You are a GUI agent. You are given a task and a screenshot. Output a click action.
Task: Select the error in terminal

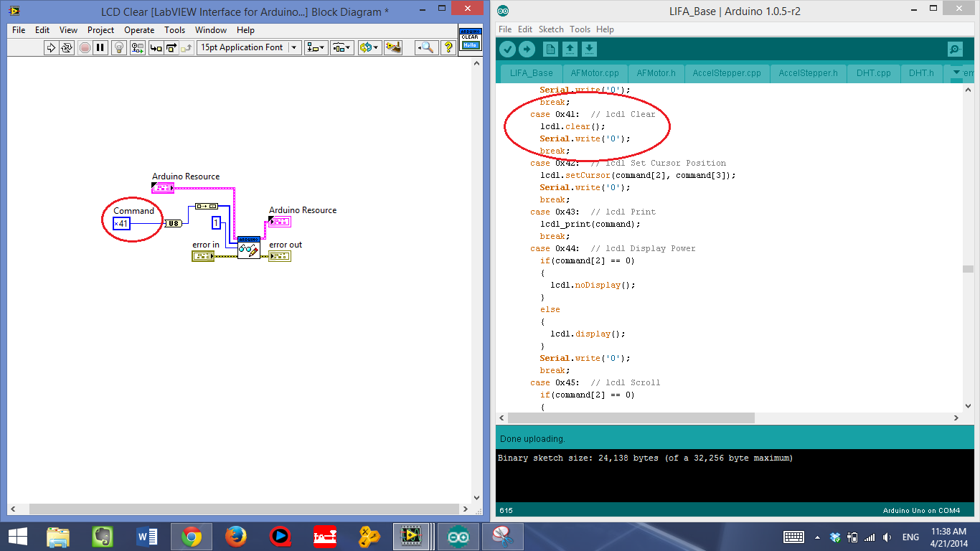pyautogui.click(x=202, y=256)
